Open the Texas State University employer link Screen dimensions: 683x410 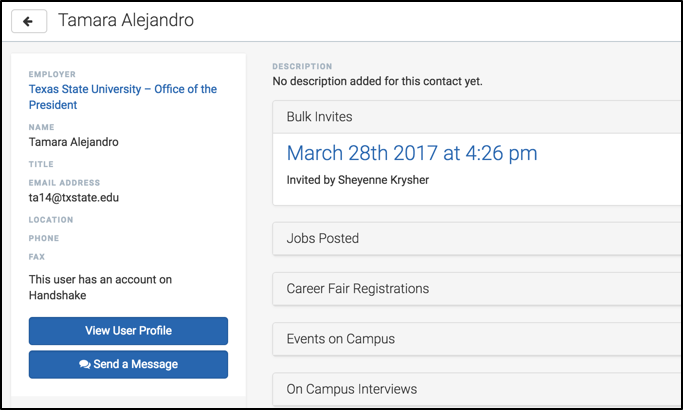pos(123,97)
